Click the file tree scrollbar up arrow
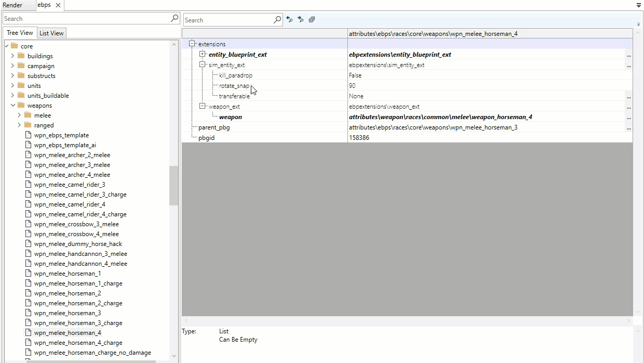 (x=174, y=45)
